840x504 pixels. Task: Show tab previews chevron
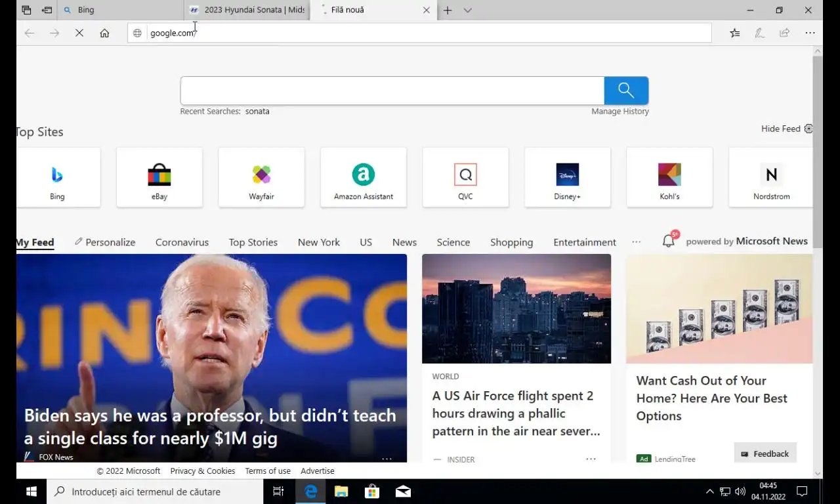467,10
